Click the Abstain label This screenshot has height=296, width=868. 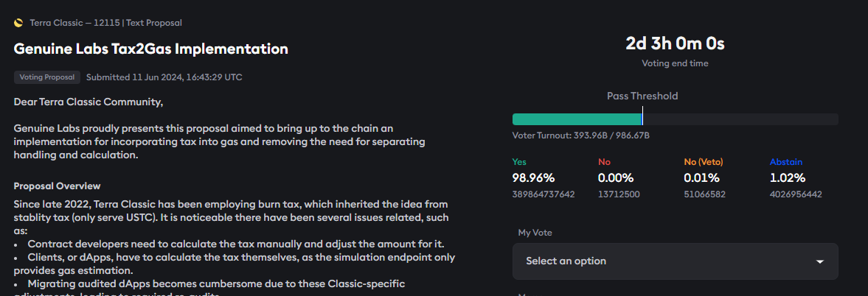click(x=786, y=162)
